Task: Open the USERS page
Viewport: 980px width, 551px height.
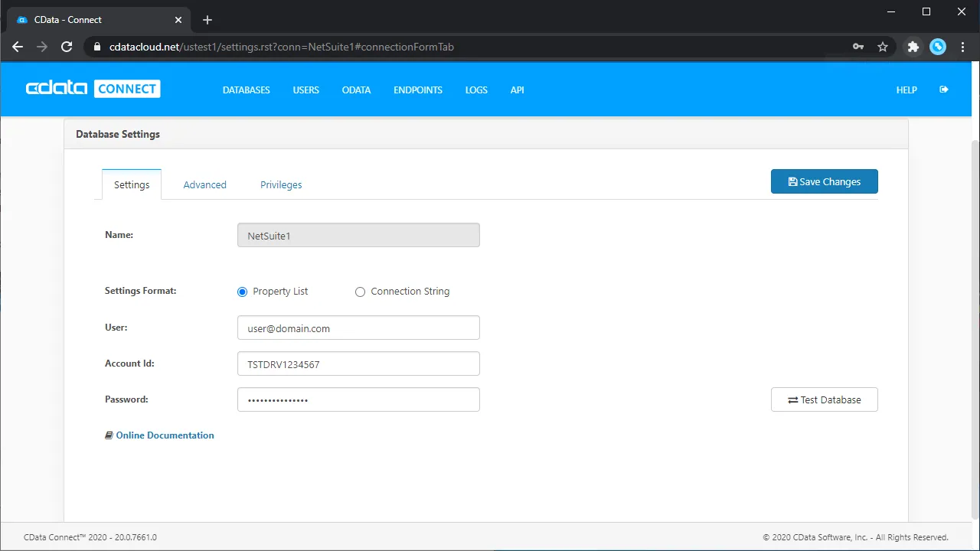Action: click(x=306, y=90)
